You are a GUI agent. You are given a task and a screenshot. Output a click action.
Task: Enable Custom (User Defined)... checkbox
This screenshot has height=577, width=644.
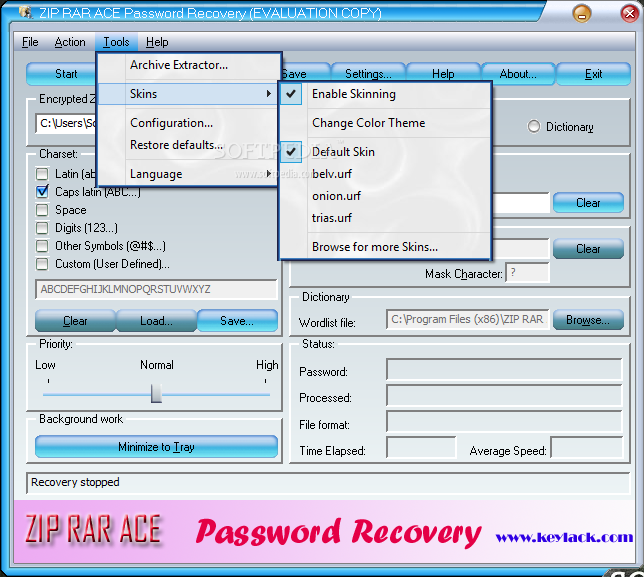[42, 264]
